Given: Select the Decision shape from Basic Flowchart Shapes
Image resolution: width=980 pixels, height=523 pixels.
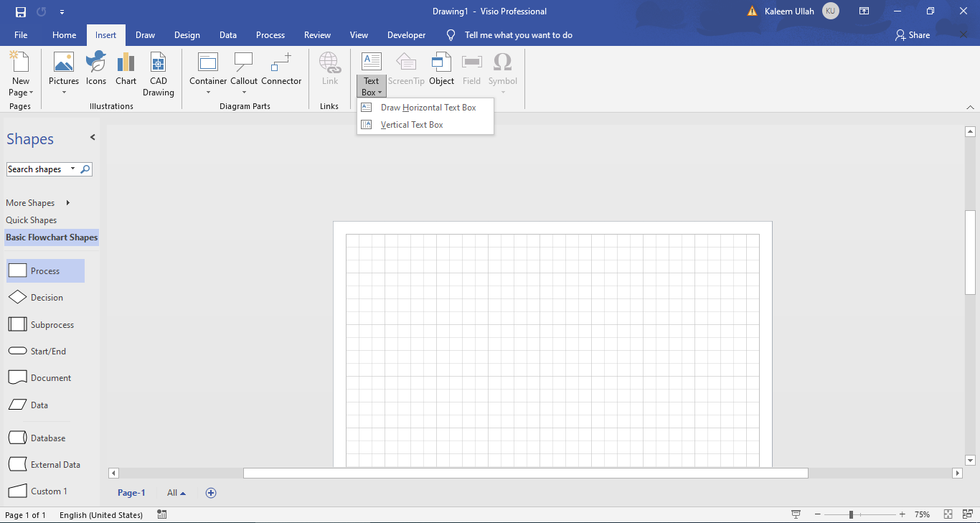Looking at the screenshot, I should coord(45,297).
